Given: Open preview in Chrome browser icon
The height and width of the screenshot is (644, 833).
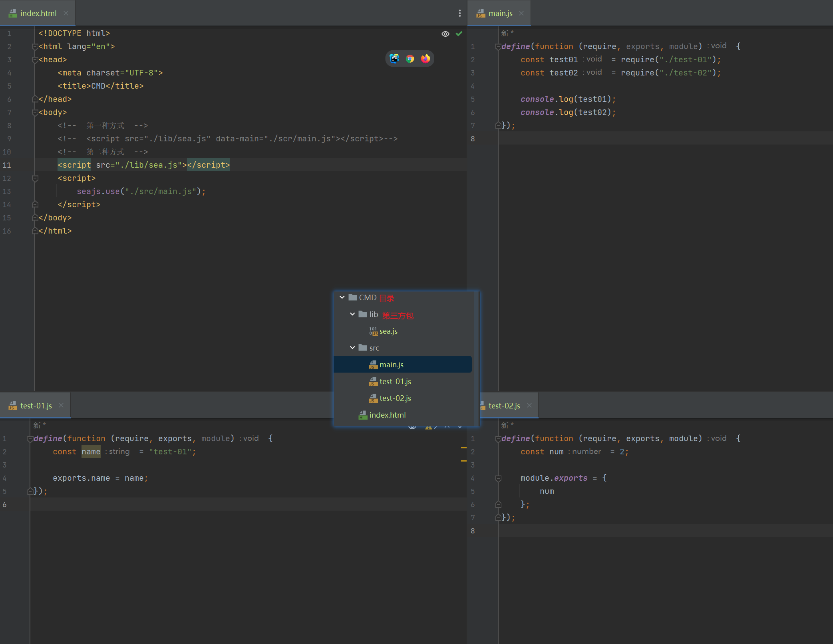Looking at the screenshot, I should (410, 59).
